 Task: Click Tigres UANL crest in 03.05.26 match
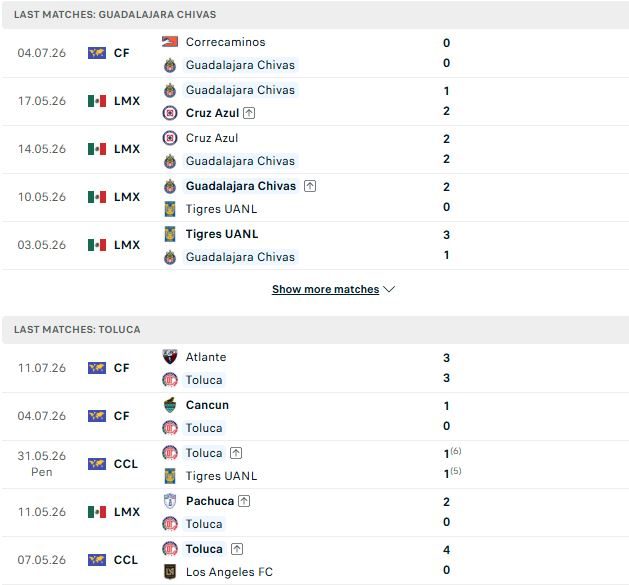click(170, 234)
